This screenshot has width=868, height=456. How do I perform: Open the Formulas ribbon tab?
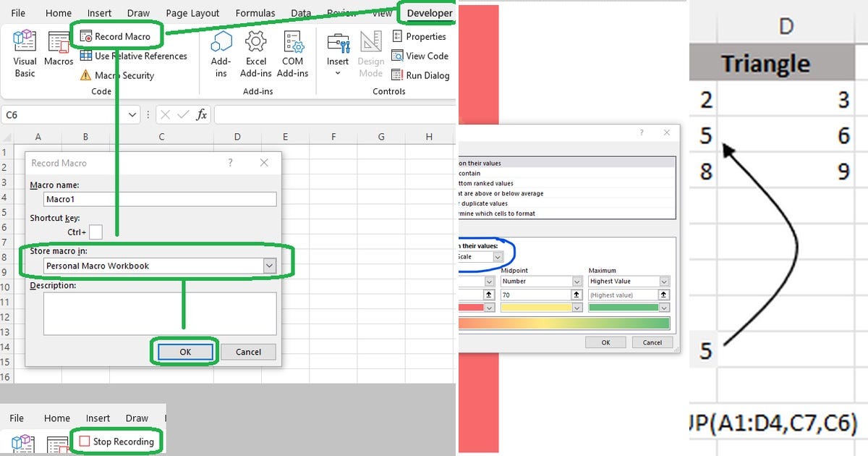255,12
